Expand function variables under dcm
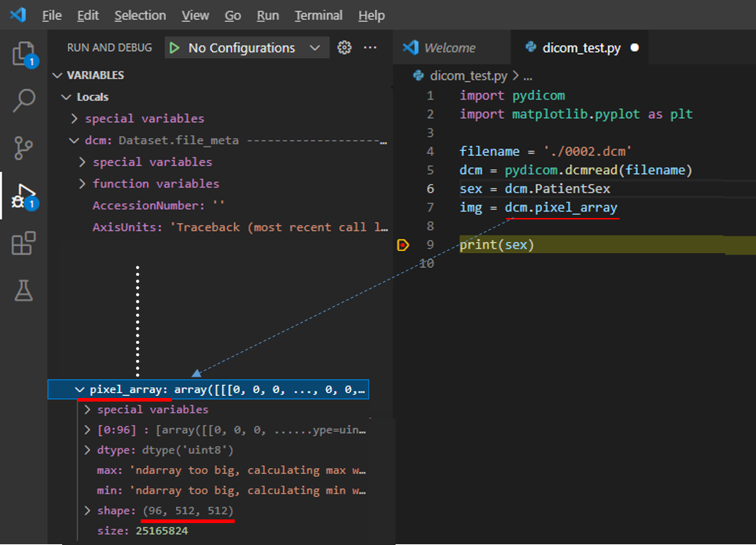The width and height of the screenshot is (756, 545). click(x=83, y=184)
